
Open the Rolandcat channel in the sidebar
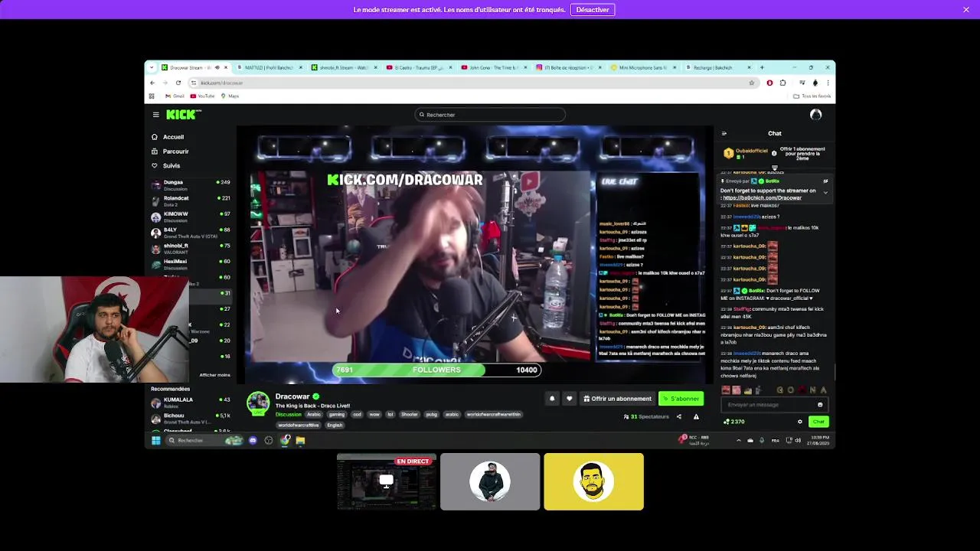tap(191, 201)
